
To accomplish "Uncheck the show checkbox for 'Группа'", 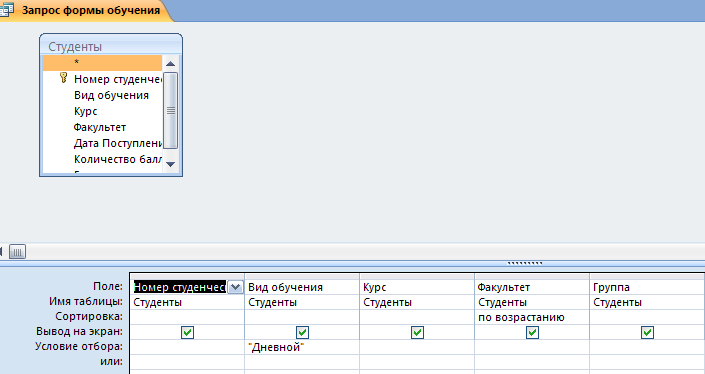I will [647, 332].
